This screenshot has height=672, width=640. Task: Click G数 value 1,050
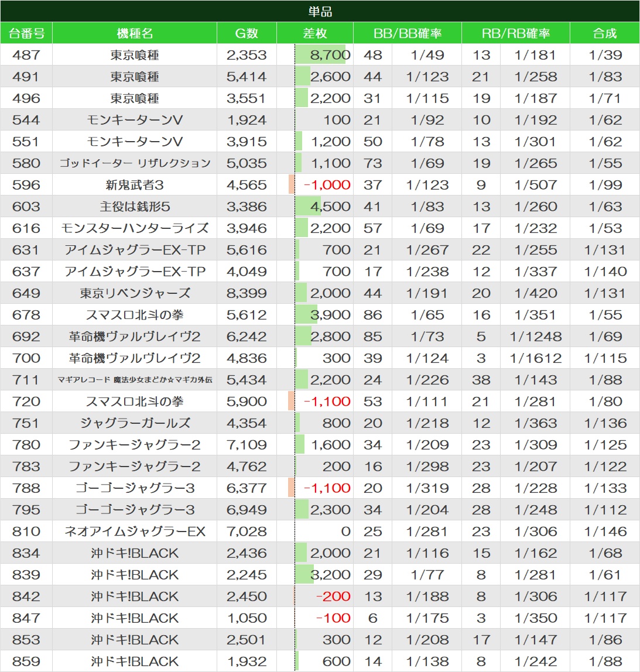[x=247, y=618]
